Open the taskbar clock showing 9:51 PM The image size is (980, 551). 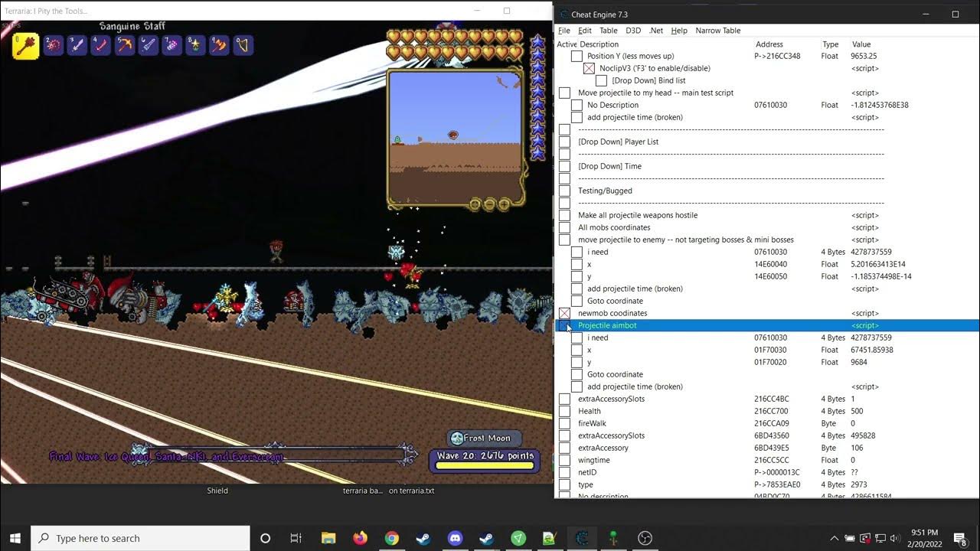pos(923,538)
